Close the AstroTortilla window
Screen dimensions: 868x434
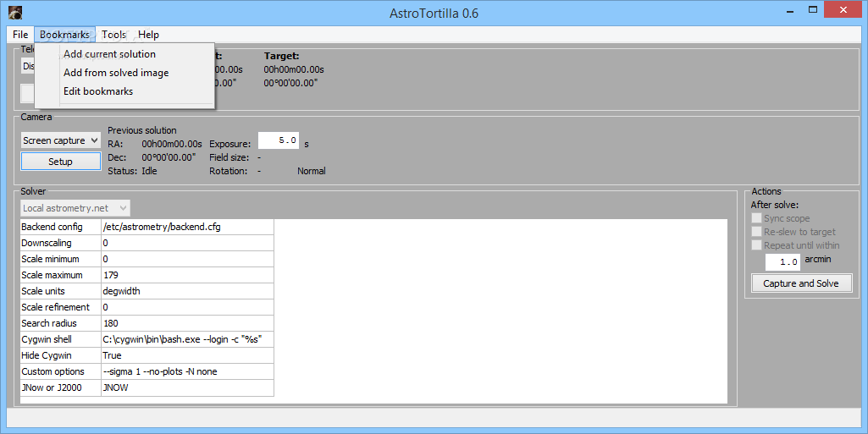pos(843,10)
